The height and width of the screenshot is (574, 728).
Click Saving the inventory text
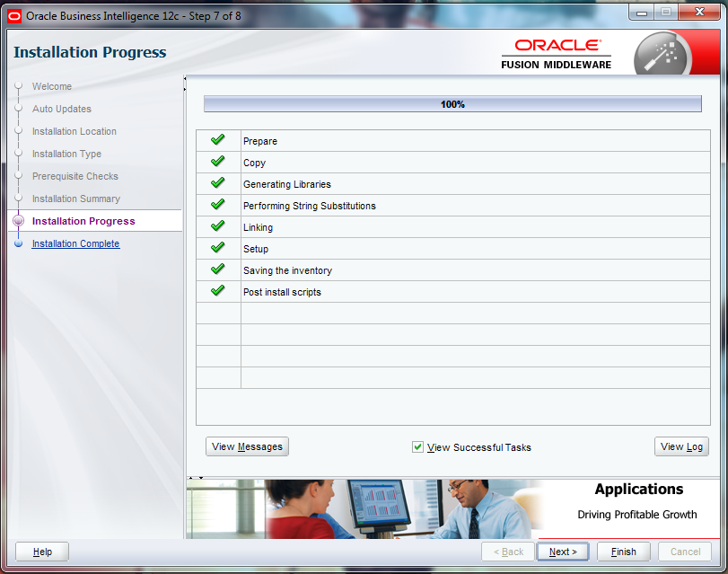(x=288, y=270)
